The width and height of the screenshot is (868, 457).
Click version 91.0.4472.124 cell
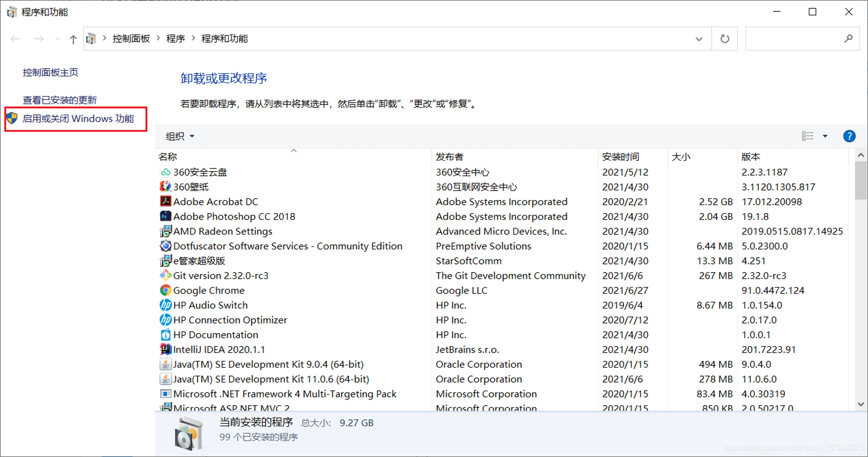[x=772, y=290]
